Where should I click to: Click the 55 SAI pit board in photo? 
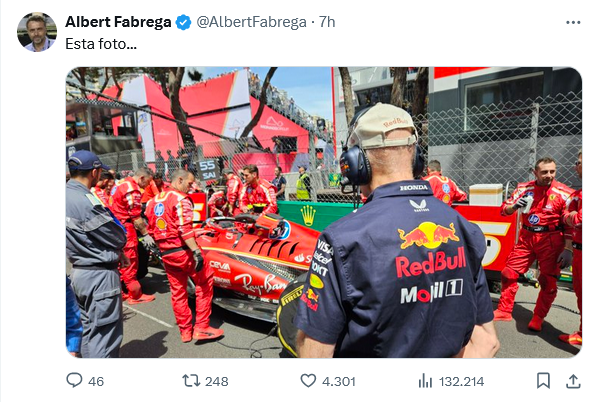coord(207,170)
